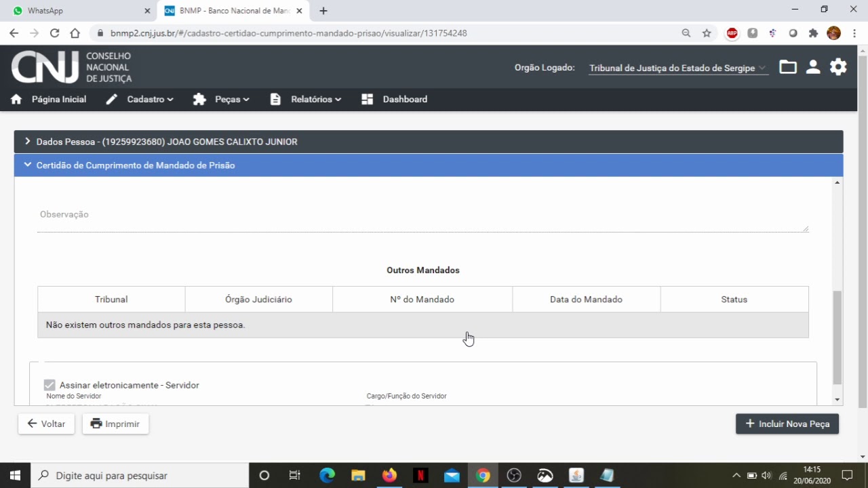868x488 pixels.
Task: Switch to Chrome on taskbar
Action: click(x=483, y=475)
